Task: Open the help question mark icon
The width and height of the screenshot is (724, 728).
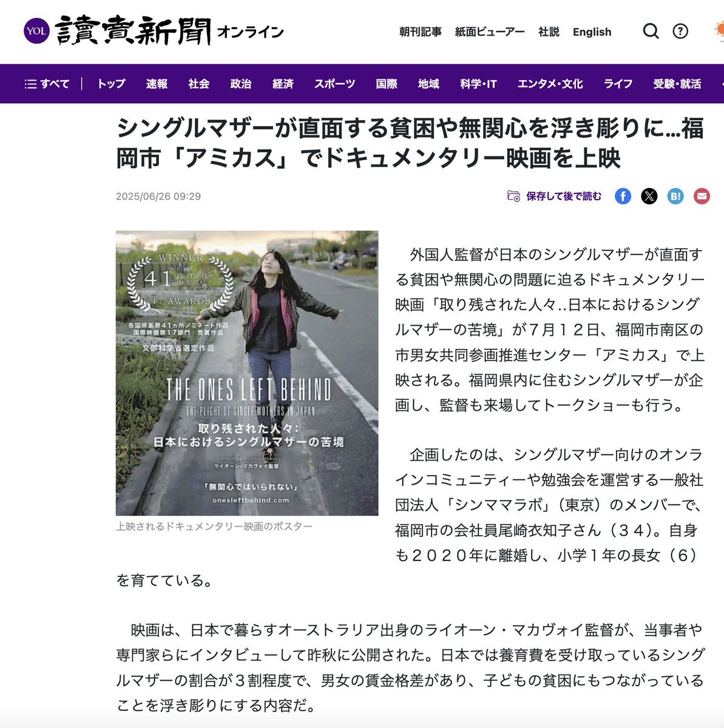Action: pos(681,31)
